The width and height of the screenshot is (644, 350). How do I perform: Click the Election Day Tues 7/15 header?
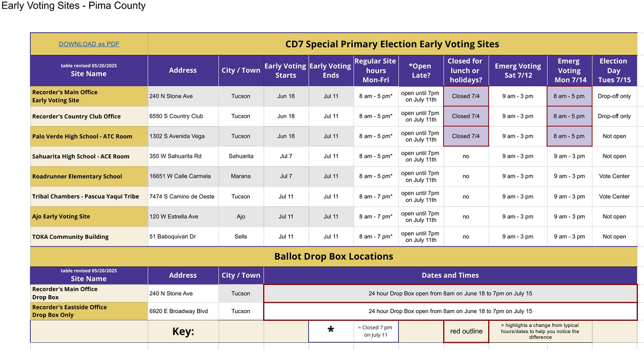click(x=614, y=71)
